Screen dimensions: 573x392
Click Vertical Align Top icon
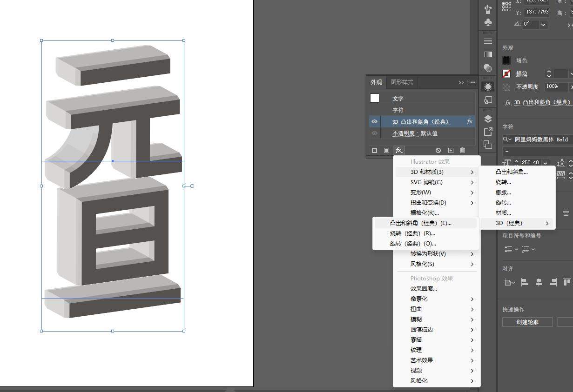[x=567, y=282]
